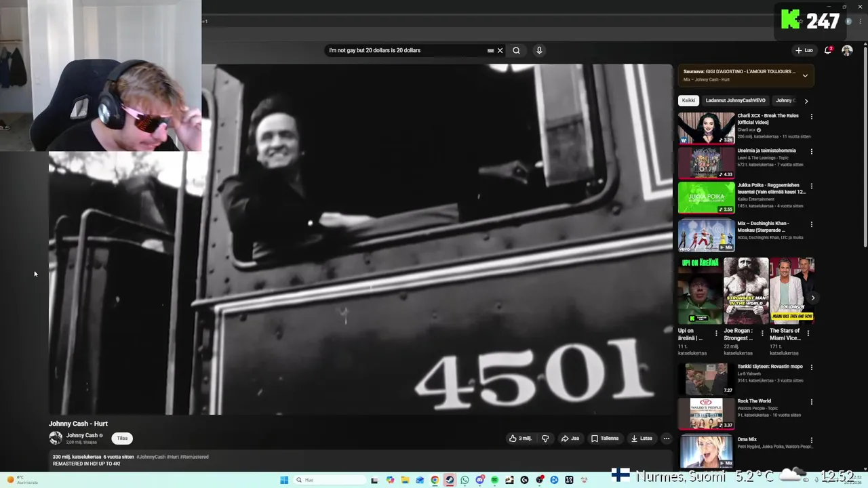The height and width of the screenshot is (488, 868).
Task: Open Spotify from the taskbar
Action: pyautogui.click(x=494, y=480)
